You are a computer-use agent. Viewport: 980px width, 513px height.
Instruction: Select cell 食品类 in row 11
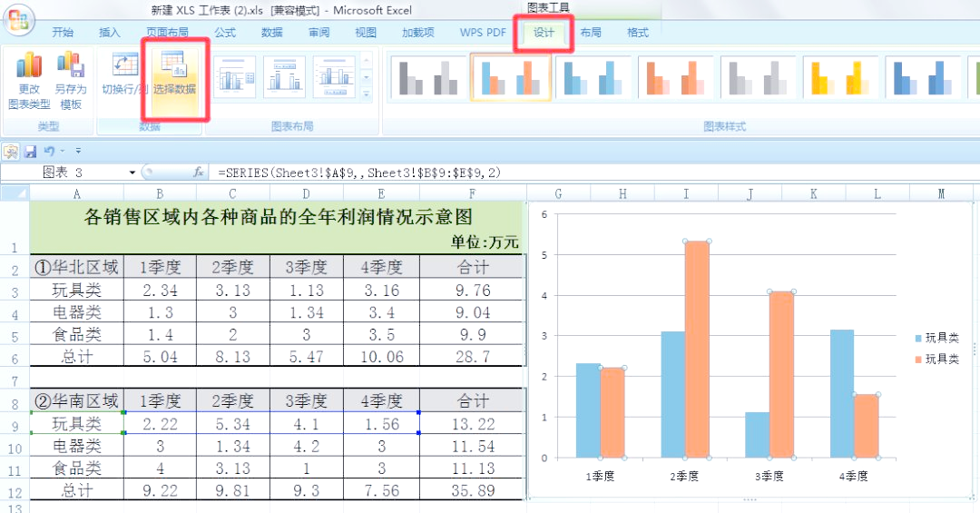(77, 468)
